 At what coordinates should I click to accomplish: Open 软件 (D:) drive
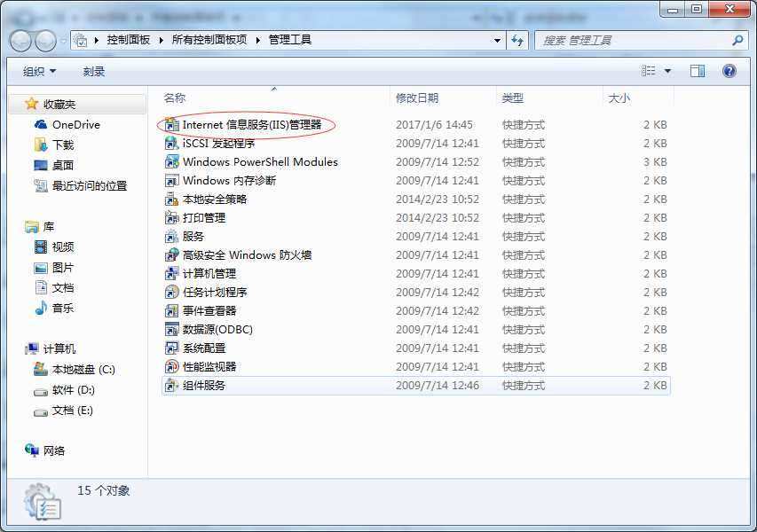pos(64,390)
